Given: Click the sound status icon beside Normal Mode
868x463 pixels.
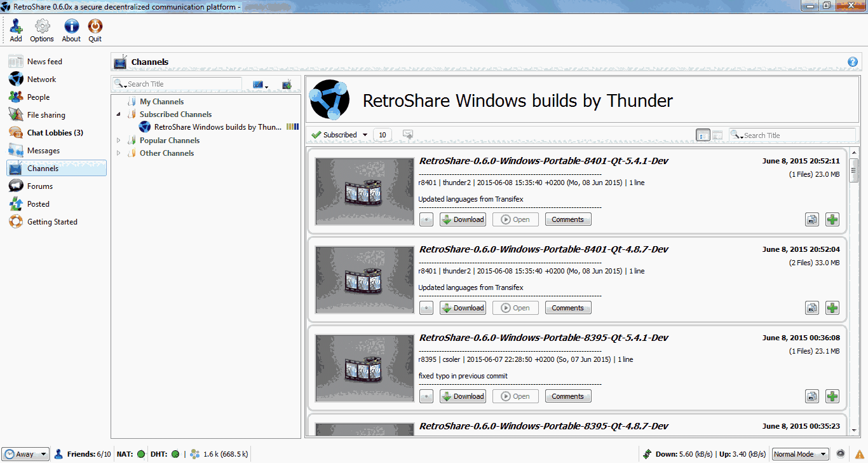Looking at the screenshot, I should pos(841,453).
